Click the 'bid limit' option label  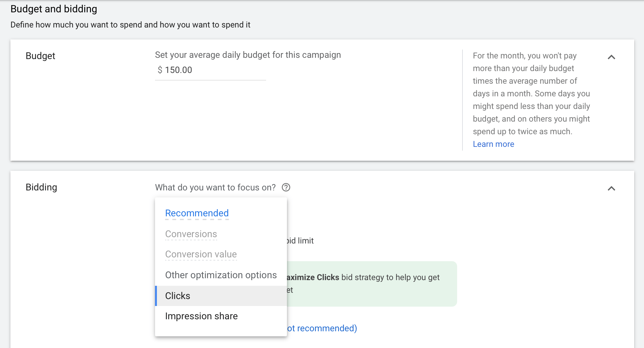tap(300, 241)
